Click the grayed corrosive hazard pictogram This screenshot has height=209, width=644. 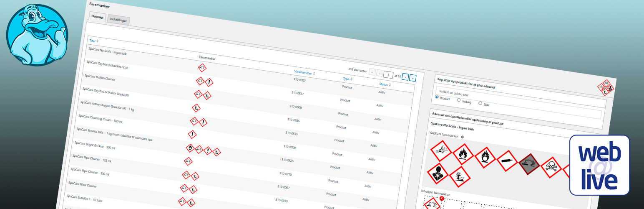(x=529, y=164)
